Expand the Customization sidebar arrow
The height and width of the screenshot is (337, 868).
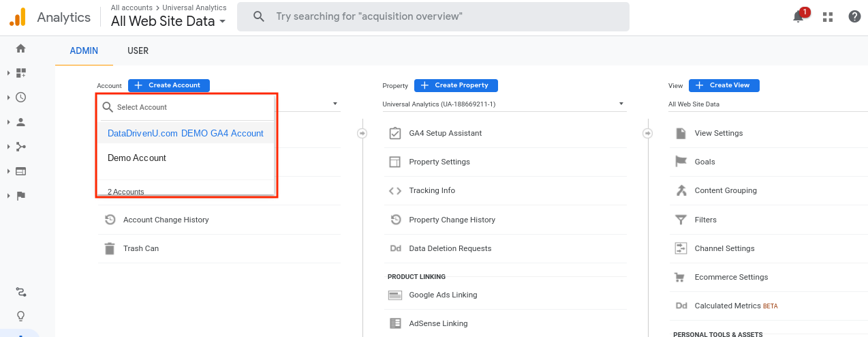[x=9, y=73]
